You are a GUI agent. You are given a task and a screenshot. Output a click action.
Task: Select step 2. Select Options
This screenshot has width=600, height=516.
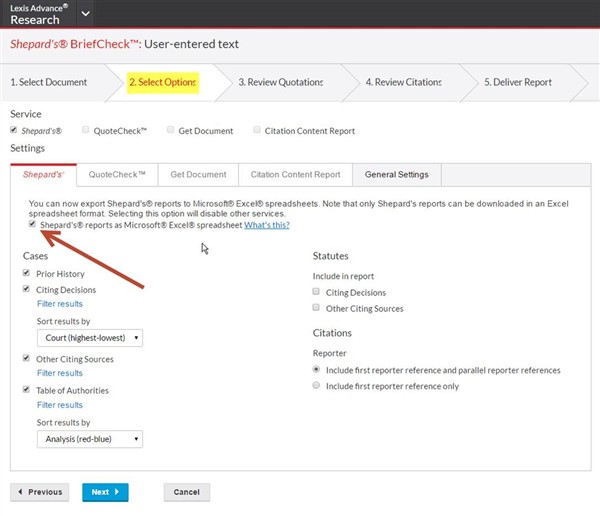[x=163, y=83]
